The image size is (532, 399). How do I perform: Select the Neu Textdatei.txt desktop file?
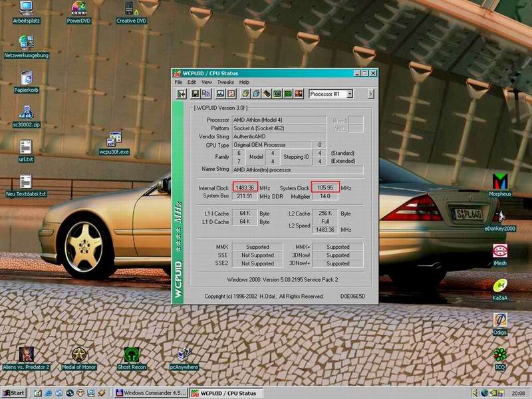(x=26, y=186)
